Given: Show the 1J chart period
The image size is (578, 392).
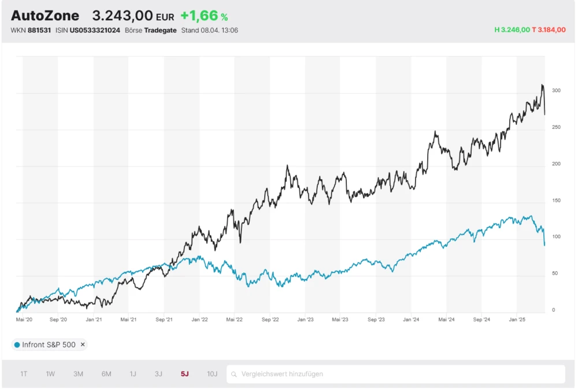Looking at the screenshot, I should [x=133, y=374].
